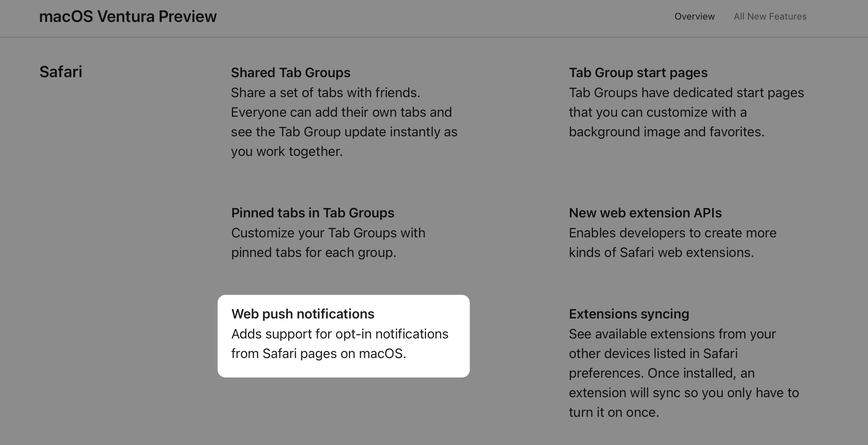
Task: Click the Shared Tab Groups description text
Action: [344, 122]
